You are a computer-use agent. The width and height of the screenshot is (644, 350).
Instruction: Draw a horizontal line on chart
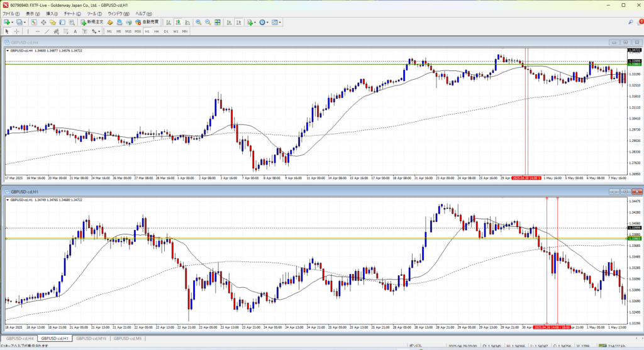(x=38, y=31)
